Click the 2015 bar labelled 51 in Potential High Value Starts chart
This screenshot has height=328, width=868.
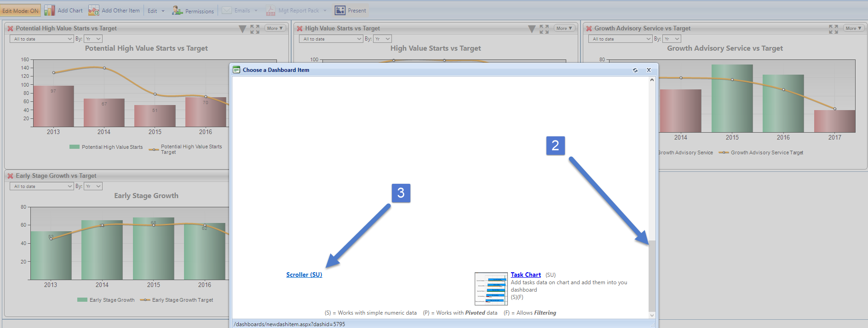[x=155, y=116]
